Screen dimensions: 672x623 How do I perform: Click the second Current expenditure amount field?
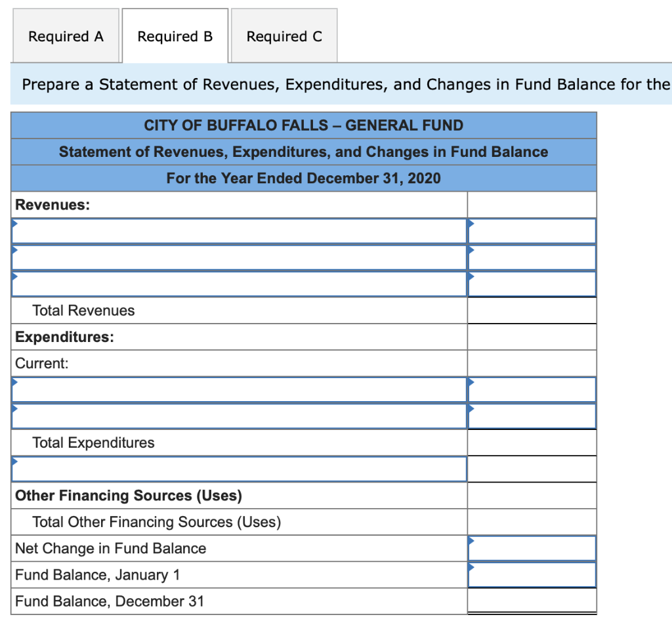point(532,416)
